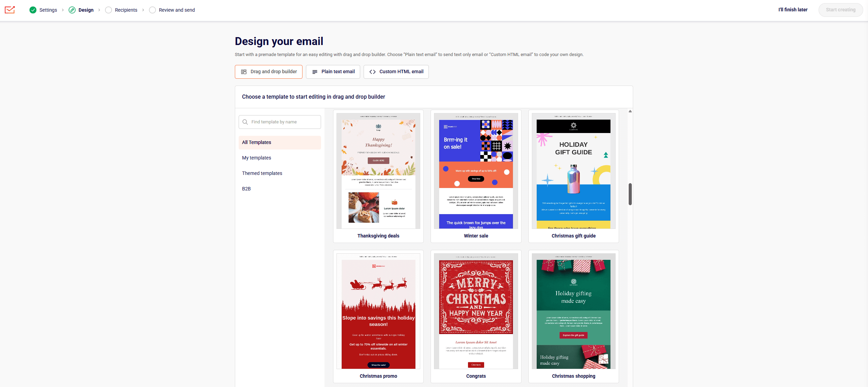Click the envelope logo in the top left
Viewport: 868px width, 387px height.
(10, 10)
